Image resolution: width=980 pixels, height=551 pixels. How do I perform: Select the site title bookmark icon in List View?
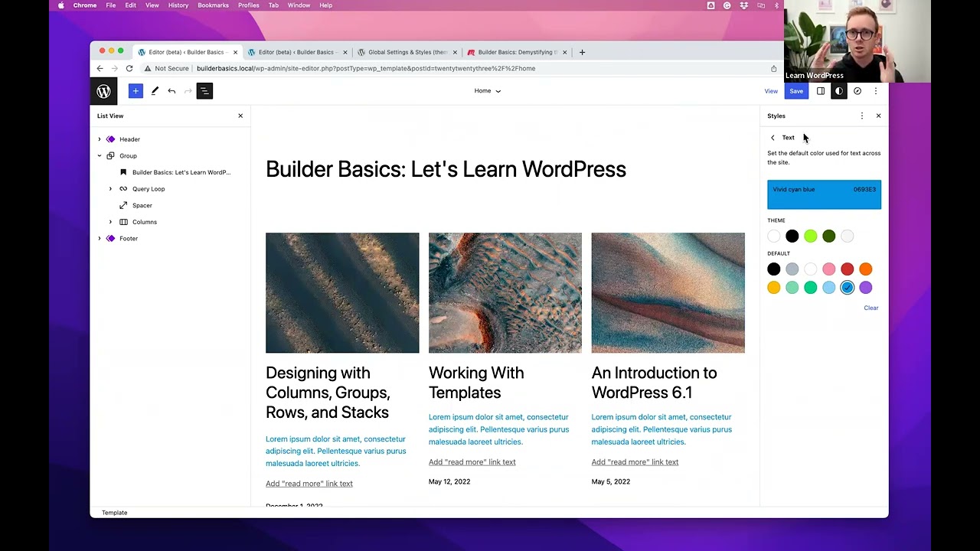point(123,172)
